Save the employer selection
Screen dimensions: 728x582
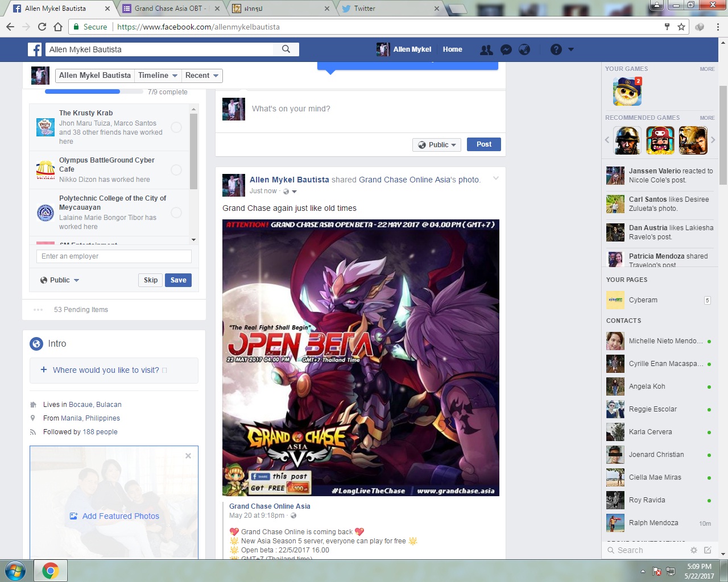[x=179, y=280]
